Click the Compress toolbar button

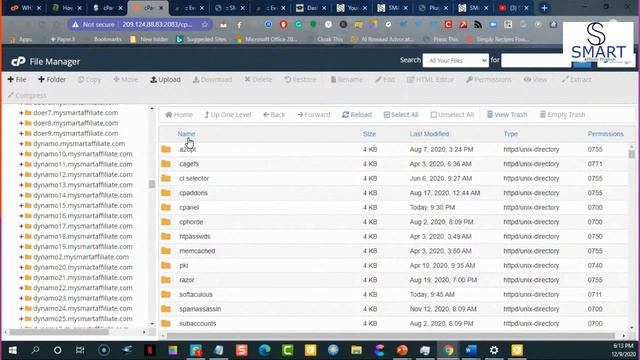point(27,96)
